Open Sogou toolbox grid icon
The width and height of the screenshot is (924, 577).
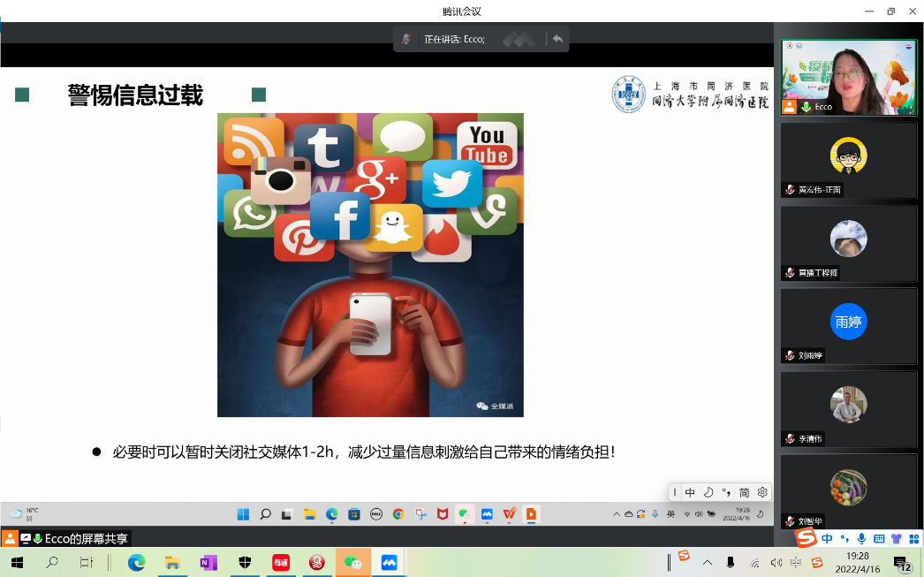[x=913, y=538]
